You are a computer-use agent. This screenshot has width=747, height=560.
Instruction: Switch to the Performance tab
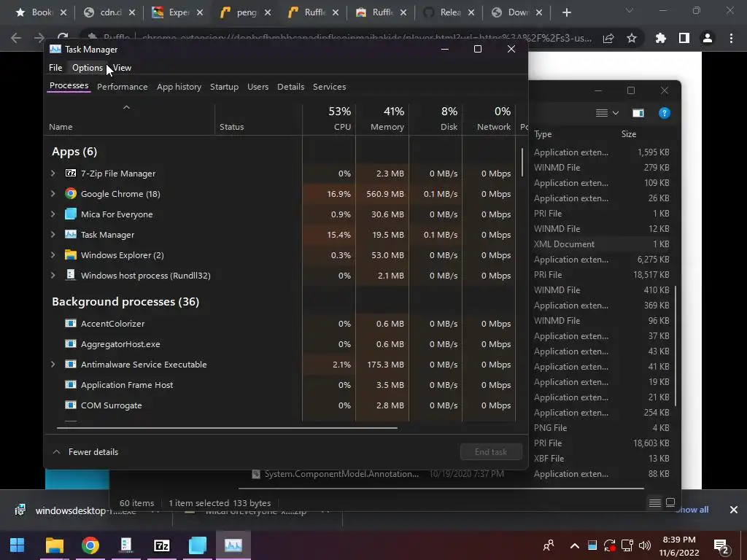[x=122, y=87]
